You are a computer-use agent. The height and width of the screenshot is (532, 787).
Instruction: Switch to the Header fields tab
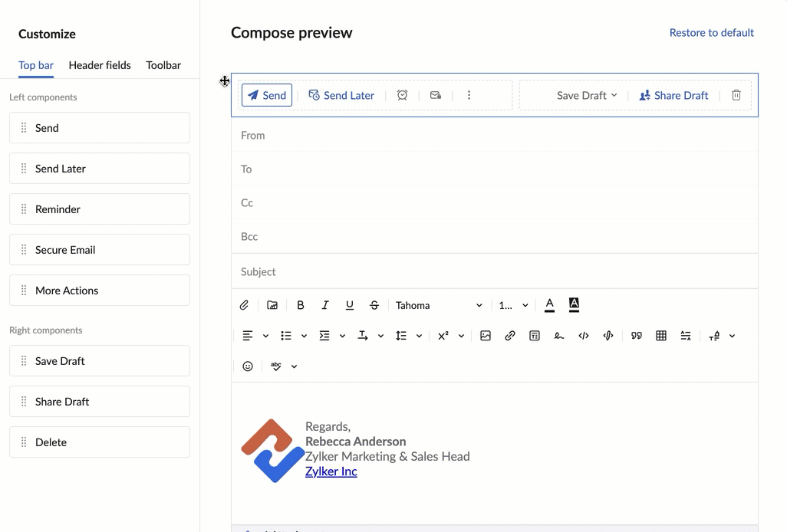pos(100,65)
